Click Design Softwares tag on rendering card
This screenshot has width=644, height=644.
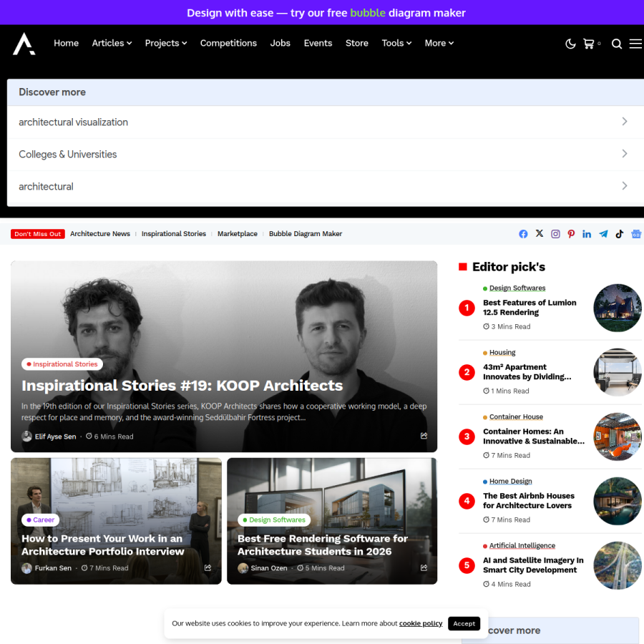coord(274,519)
